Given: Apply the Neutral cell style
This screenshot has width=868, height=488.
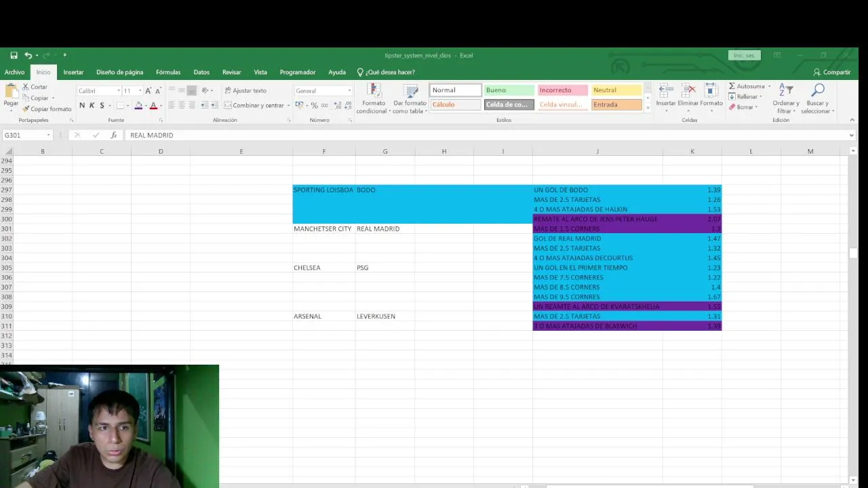Looking at the screenshot, I should click(x=616, y=90).
